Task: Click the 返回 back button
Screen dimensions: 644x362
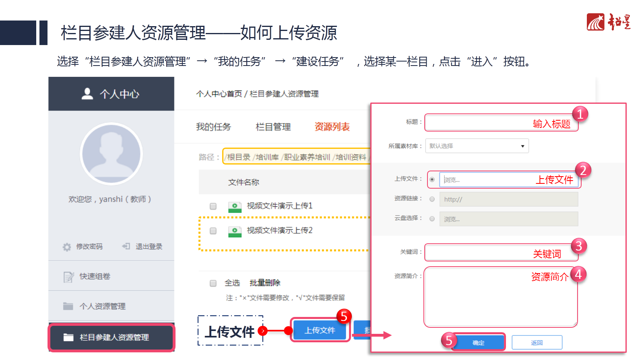Action: 537,343
